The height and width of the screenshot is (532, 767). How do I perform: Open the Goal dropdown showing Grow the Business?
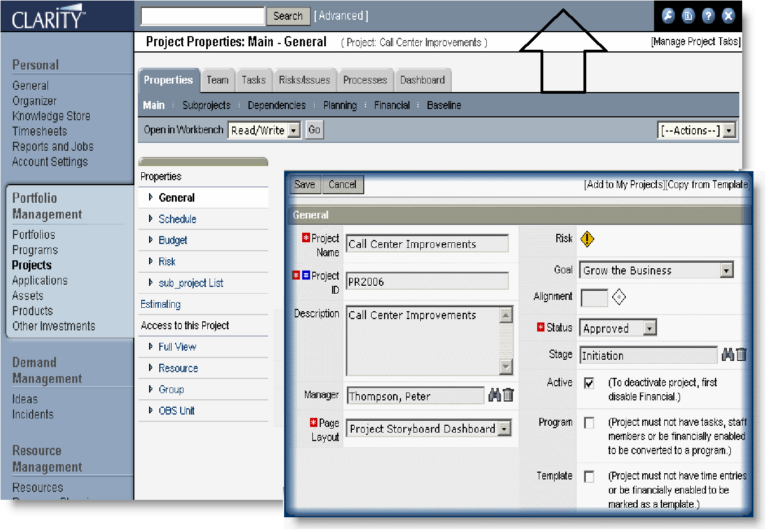[x=726, y=270]
